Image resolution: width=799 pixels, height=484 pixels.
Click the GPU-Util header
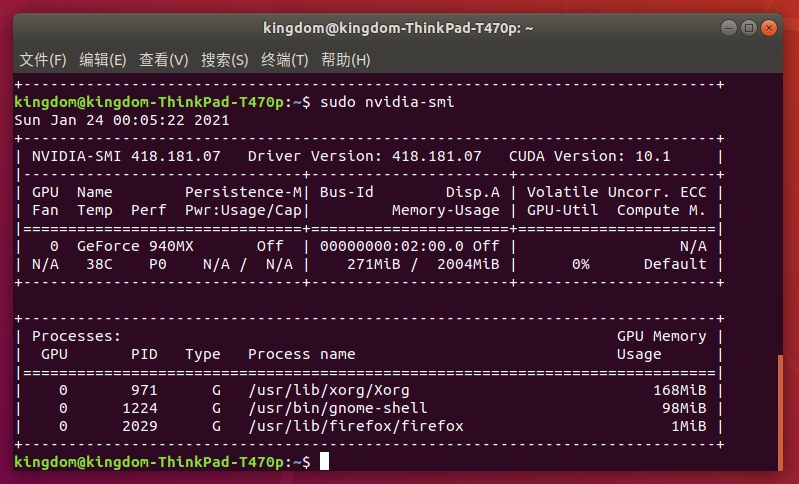point(563,210)
